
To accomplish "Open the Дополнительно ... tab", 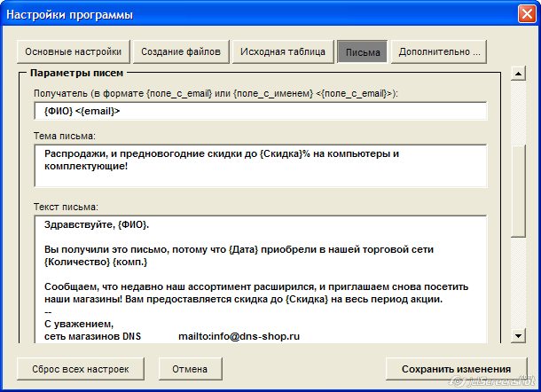I will pos(439,51).
